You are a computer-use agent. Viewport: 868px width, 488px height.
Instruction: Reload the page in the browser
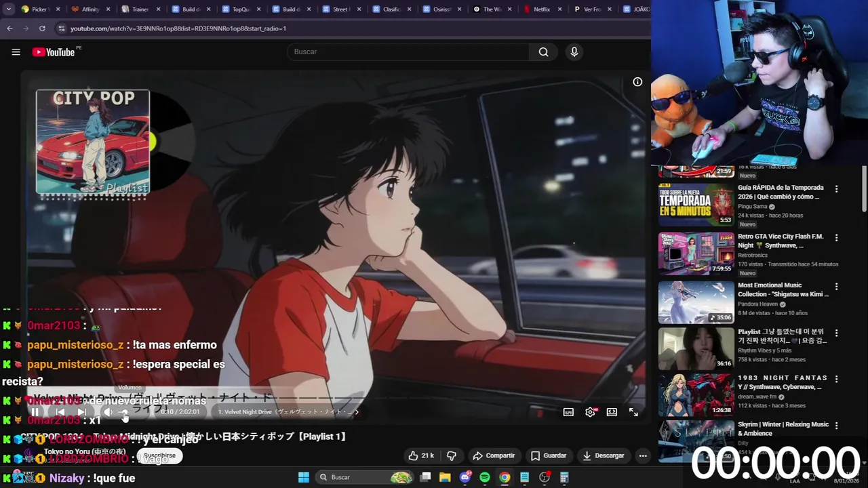pos(42,28)
